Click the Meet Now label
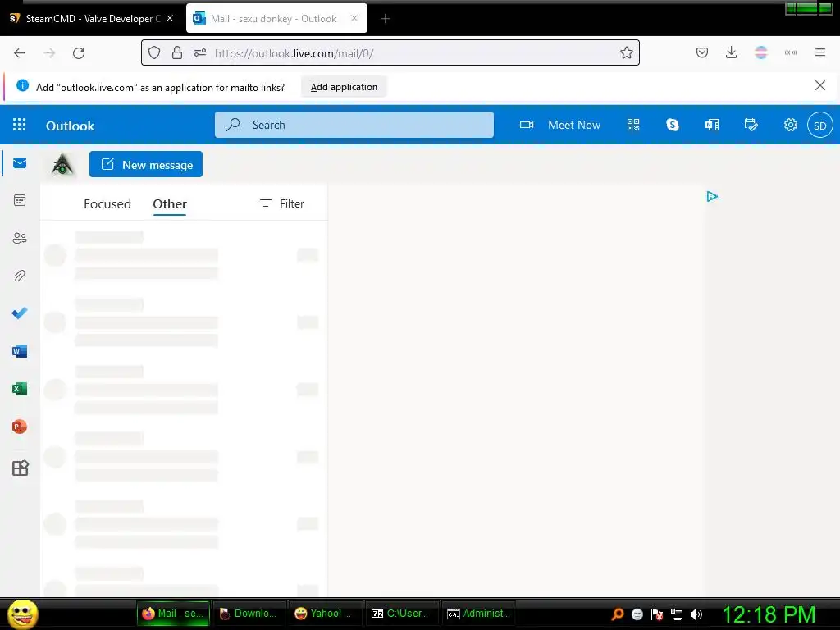 pyautogui.click(x=573, y=125)
